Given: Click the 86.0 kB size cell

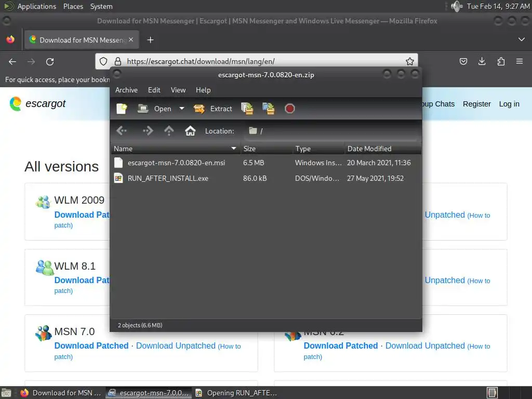Looking at the screenshot, I should (x=255, y=179).
